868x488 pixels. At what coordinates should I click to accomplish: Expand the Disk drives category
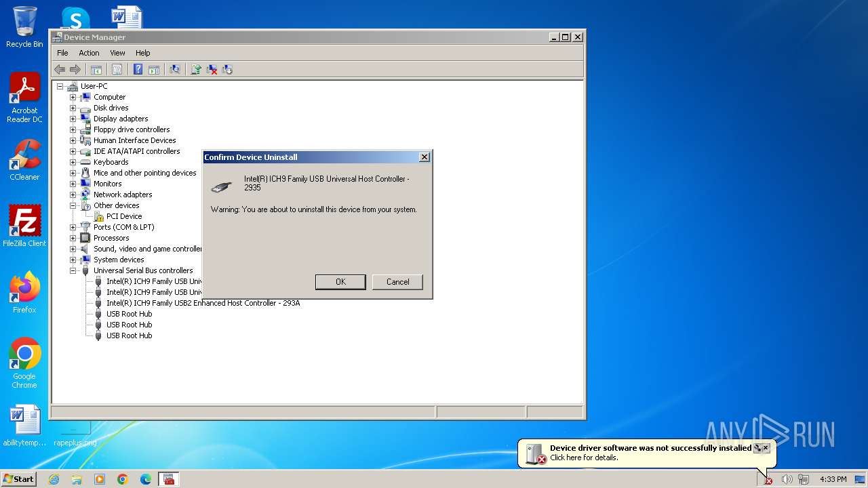[73, 108]
